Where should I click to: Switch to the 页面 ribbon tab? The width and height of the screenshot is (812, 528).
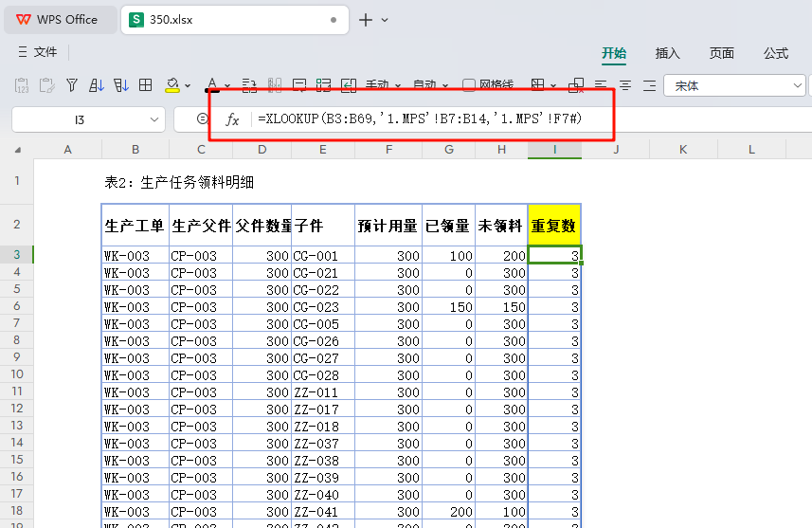tap(721, 53)
